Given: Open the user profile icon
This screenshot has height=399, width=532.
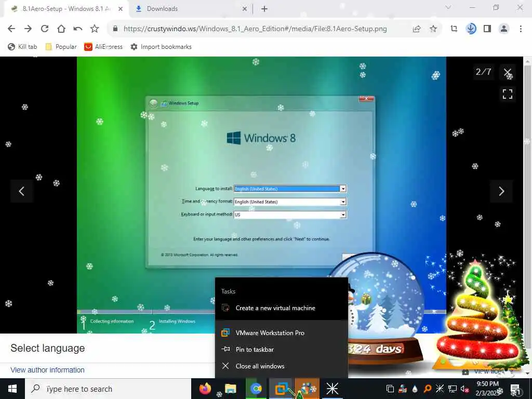Looking at the screenshot, I should pos(504,29).
